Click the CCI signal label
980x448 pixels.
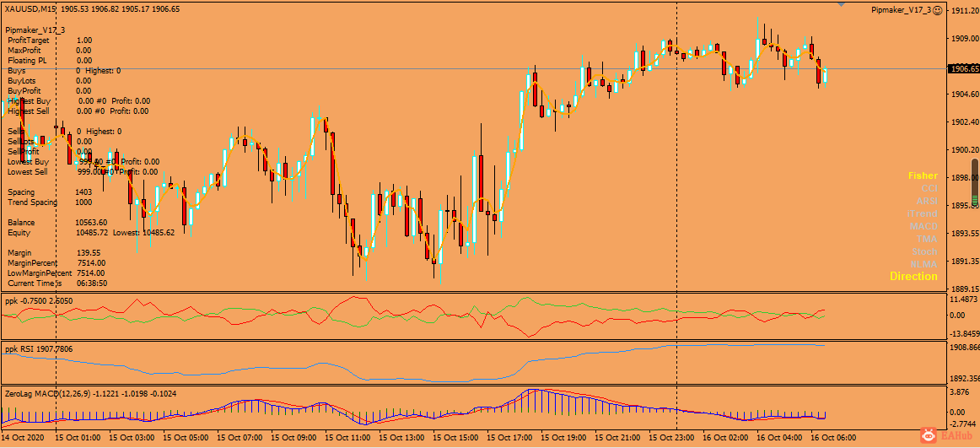coord(929,189)
